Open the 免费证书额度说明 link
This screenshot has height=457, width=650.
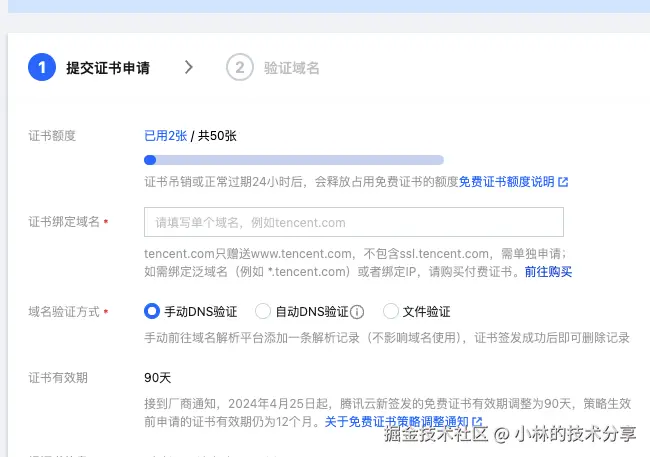pos(506,182)
